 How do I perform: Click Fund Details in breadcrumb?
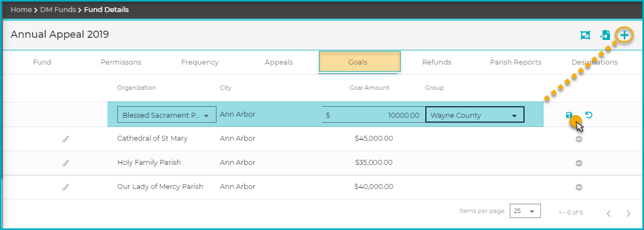[x=106, y=9]
